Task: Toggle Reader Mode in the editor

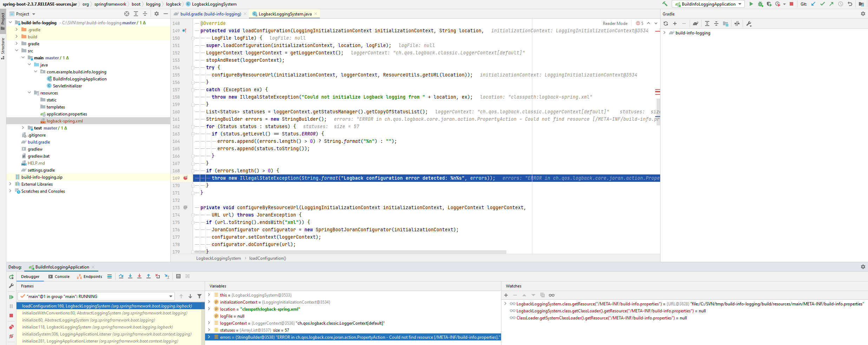Action: [x=615, y=24]
